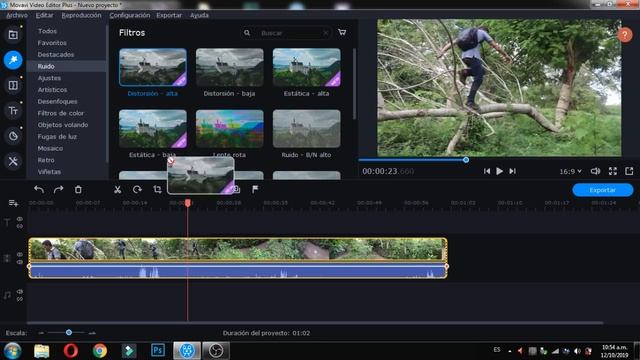Click the Redo arrow in timeline toolbar
This screenshot has width=640, height=360.
tap(58, 189)
